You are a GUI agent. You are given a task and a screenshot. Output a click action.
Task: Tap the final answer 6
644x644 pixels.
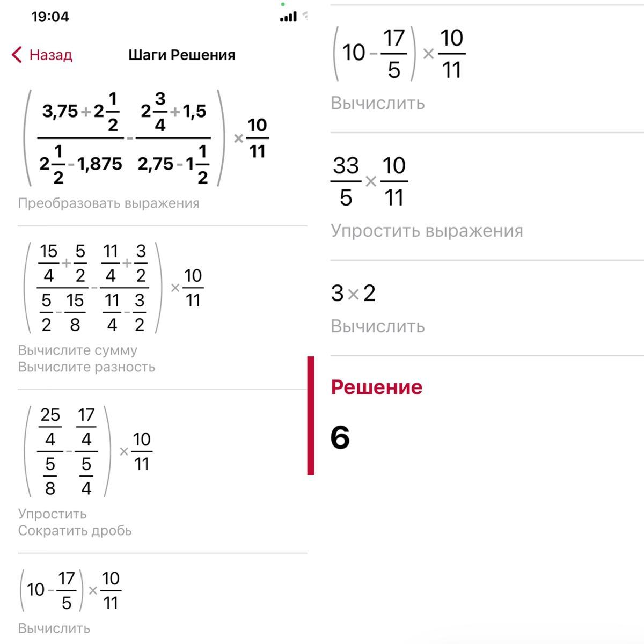[x=340, y=437]
